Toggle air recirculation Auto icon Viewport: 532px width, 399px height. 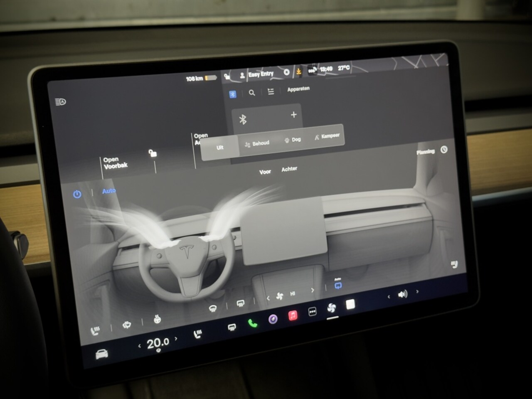click(338, 284)
